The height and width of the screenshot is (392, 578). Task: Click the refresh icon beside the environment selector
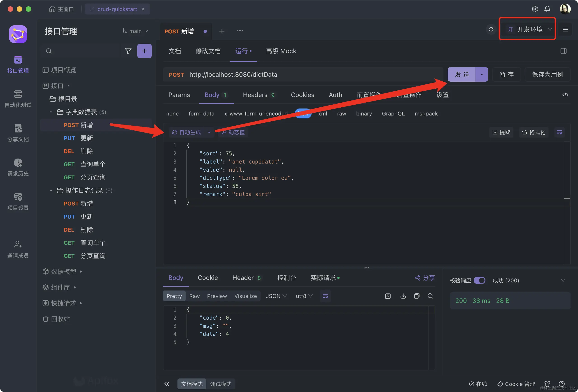tap(491, 30)
